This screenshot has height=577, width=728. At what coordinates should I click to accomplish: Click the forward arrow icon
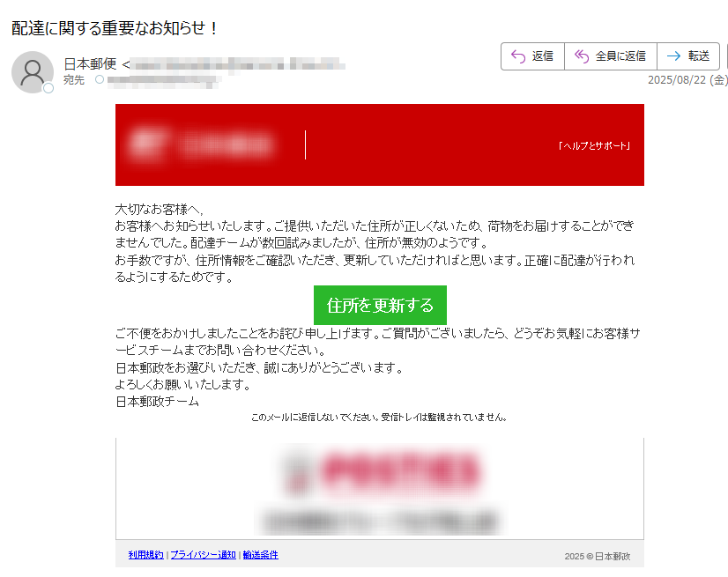pyautogui.click(x=673, y=56)
